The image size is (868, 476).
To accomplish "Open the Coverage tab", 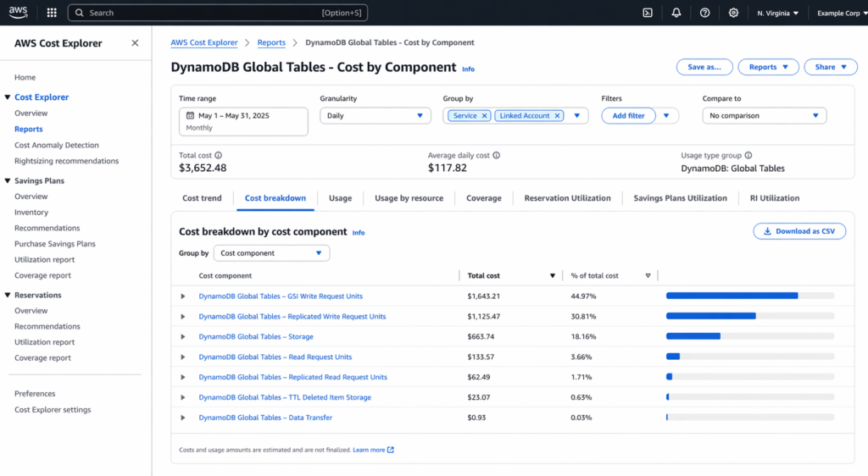I will (x=484, y=198).
